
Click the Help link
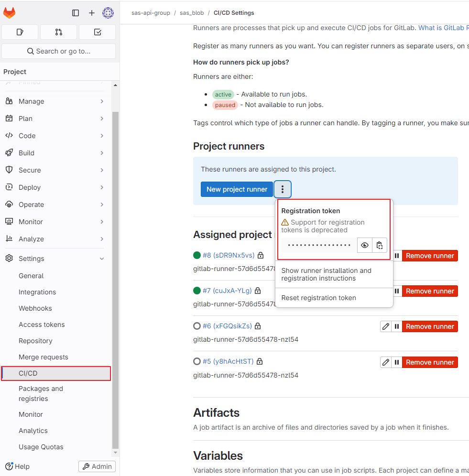click(18, 466)
